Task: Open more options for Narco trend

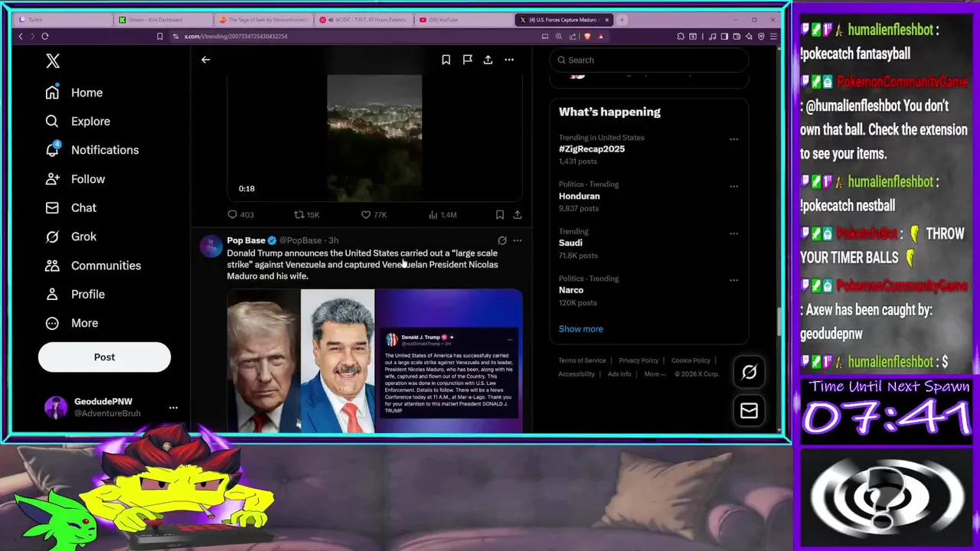Action: click(733, 280)
